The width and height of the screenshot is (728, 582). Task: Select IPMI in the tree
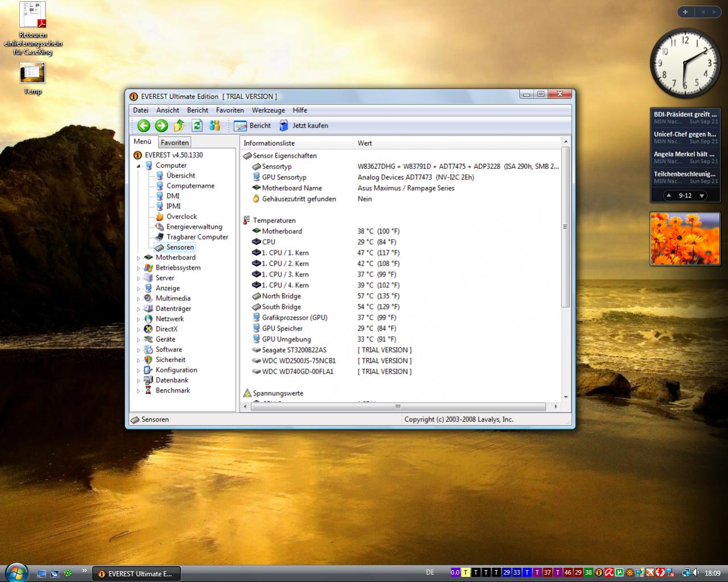tap(174, 207)
